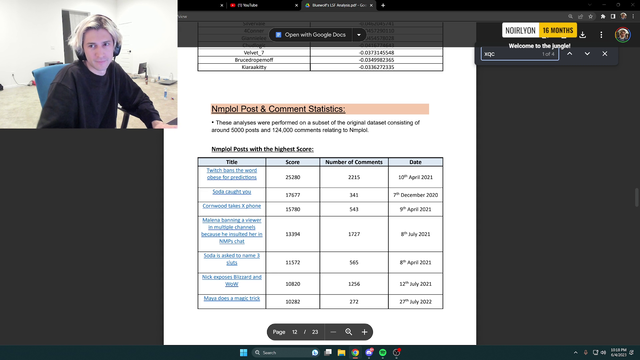Click the Score column header

(x=293, y=162)
